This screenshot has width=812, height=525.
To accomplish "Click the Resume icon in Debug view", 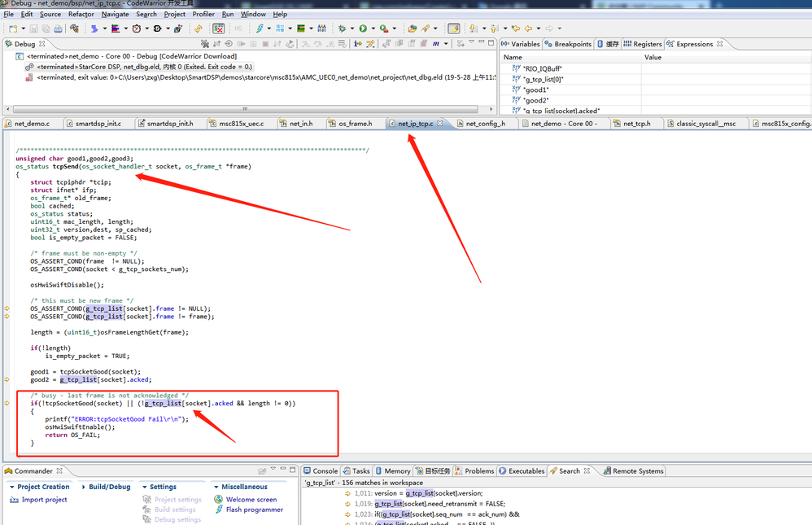I will (x=241, y=44).
